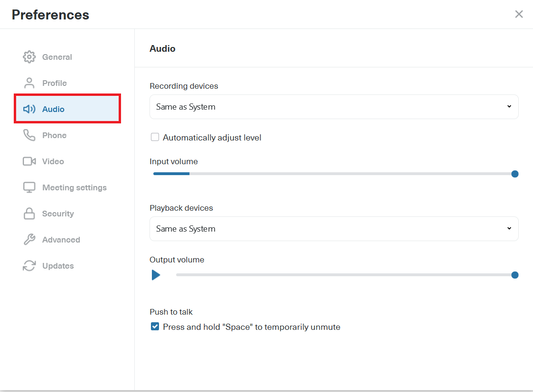Select the Profile person icon
Image resolution: width=533 pixels, height=392 pixels.
29,83
